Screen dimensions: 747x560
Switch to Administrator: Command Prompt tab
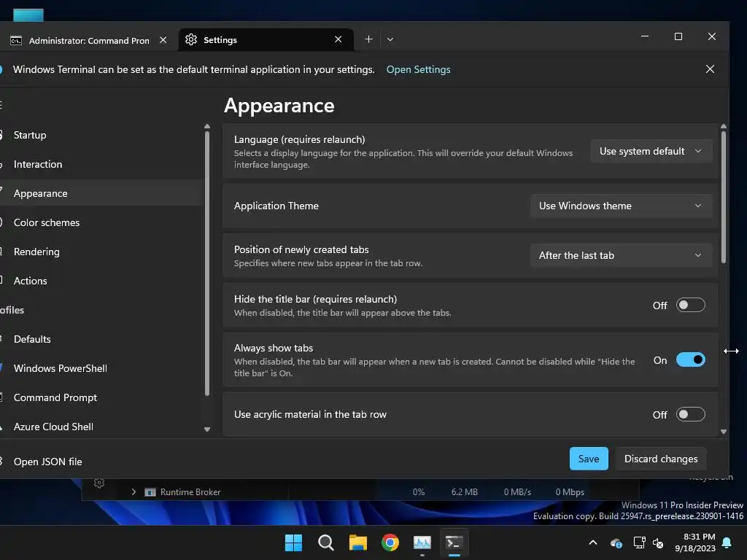coord(88,40)
